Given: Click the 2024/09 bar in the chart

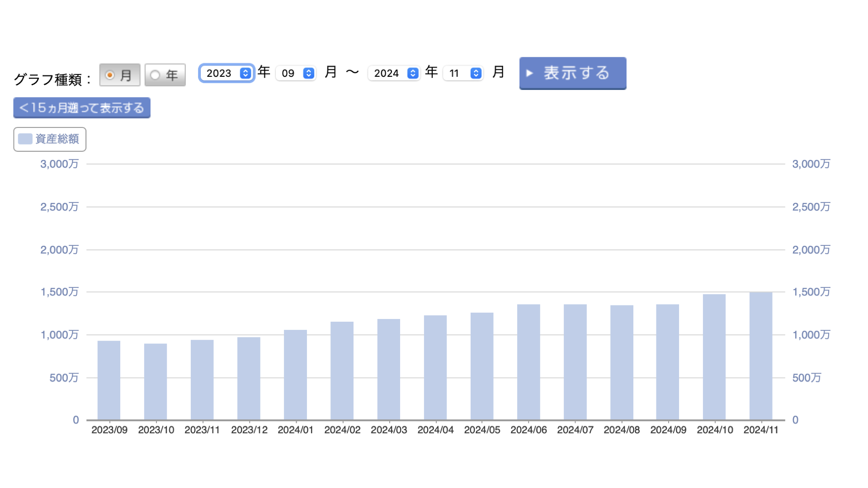Looking at the screenshot, I should 668,362.
